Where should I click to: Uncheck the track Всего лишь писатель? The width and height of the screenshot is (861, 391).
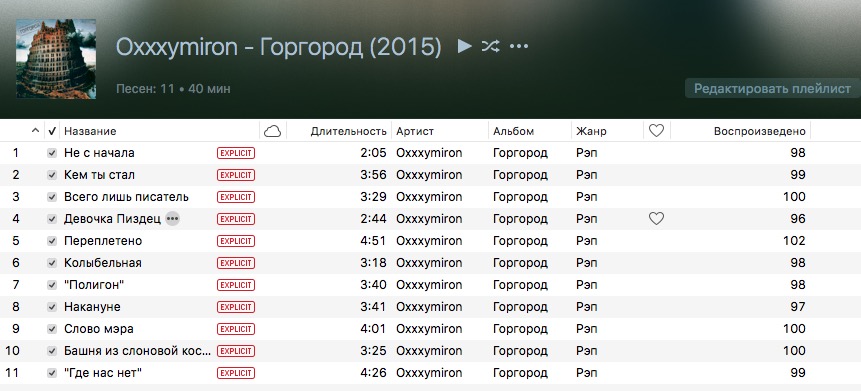pos(52,197)
